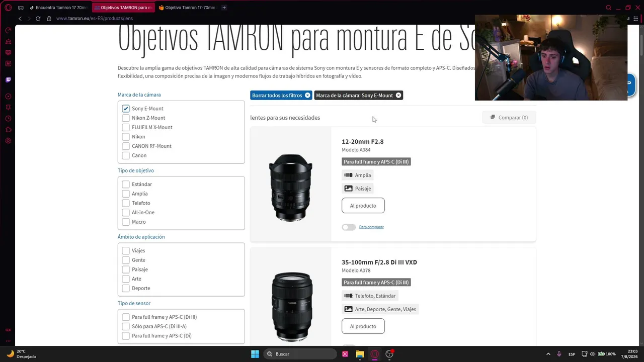Screen dimensions: 644x362
Task: Reload the current page
Action: tap(38, 19)
